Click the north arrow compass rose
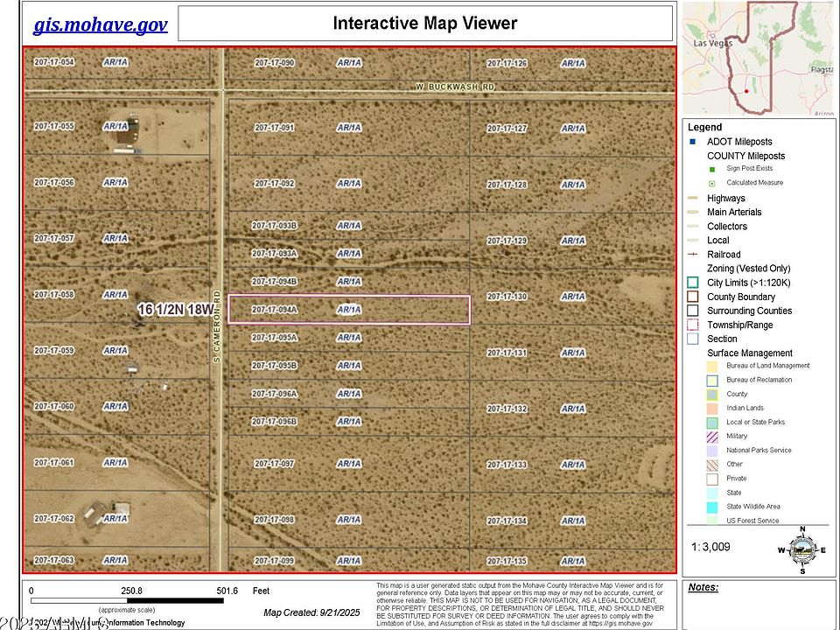Image resolution: width=840 pixels, height=630 pixels. (801, 549)
